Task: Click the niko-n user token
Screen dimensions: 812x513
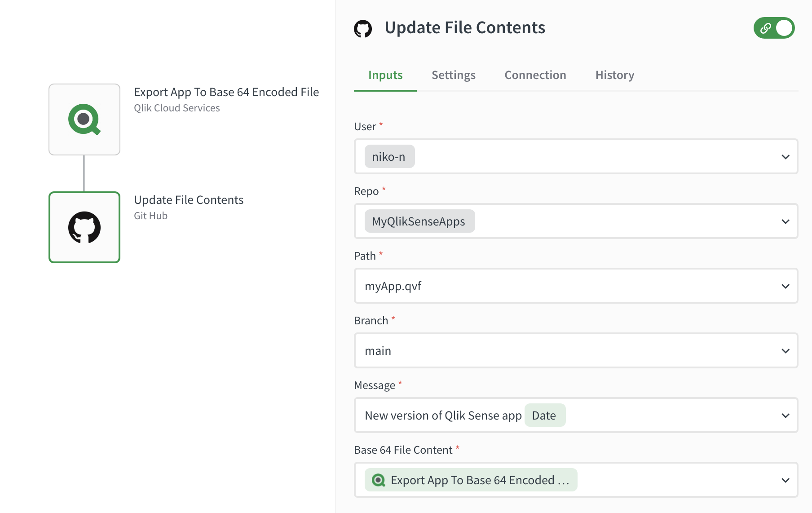Action: click(x=389, y=156)
